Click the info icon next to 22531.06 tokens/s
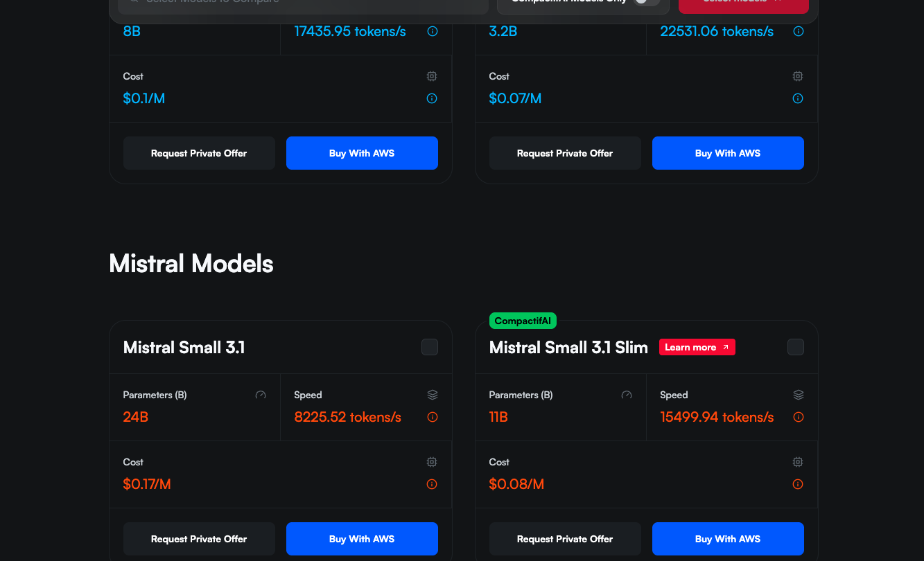 tap(798, 31)
